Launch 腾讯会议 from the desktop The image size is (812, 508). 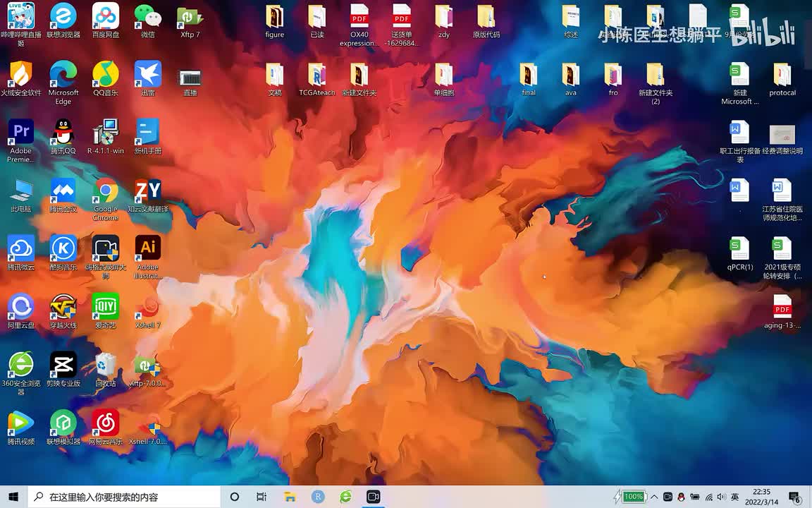coord(63,195)
